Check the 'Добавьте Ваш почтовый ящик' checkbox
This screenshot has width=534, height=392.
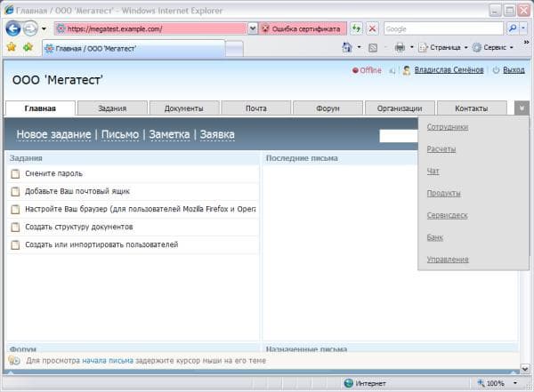click(x=15, y=192)
